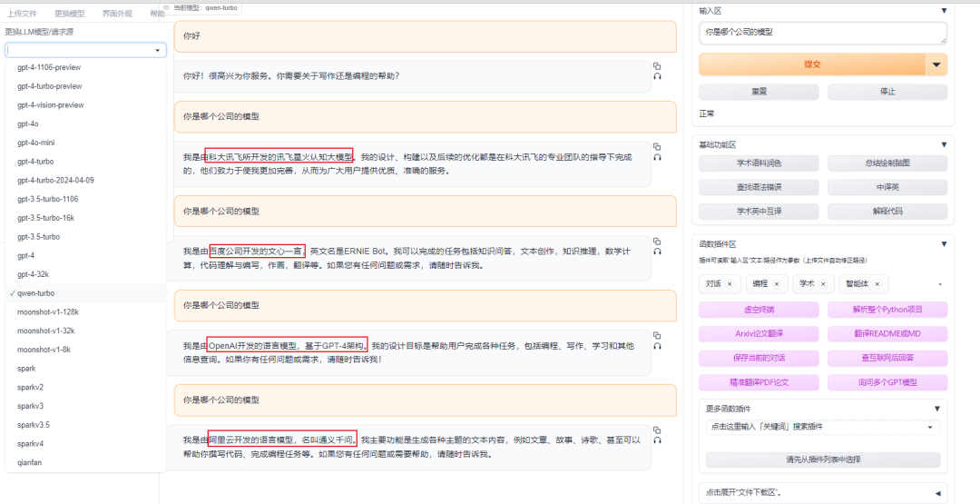Select the qianfan model option
The height and width of the screenshot is (504, 980).
(85, 463)
